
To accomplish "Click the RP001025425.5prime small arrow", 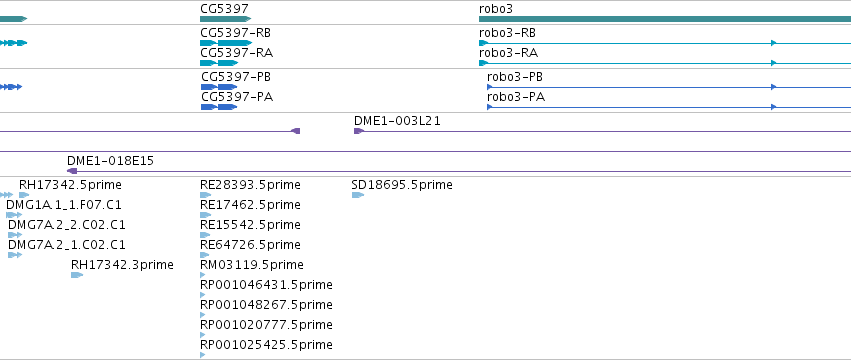I will click(x=203, y=355).
